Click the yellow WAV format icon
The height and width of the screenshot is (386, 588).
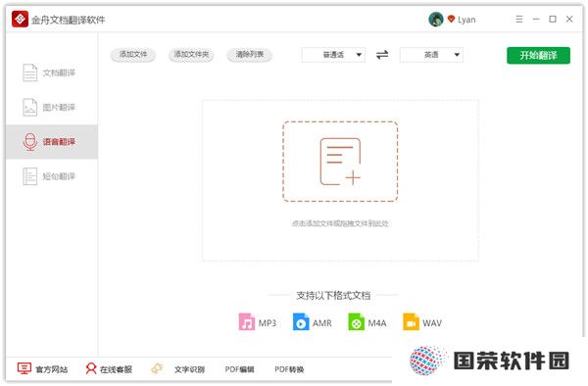point(411,322)
